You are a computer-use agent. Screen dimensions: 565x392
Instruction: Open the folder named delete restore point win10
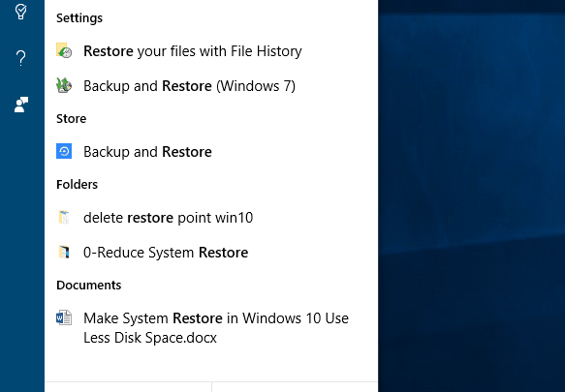(168, 218)
